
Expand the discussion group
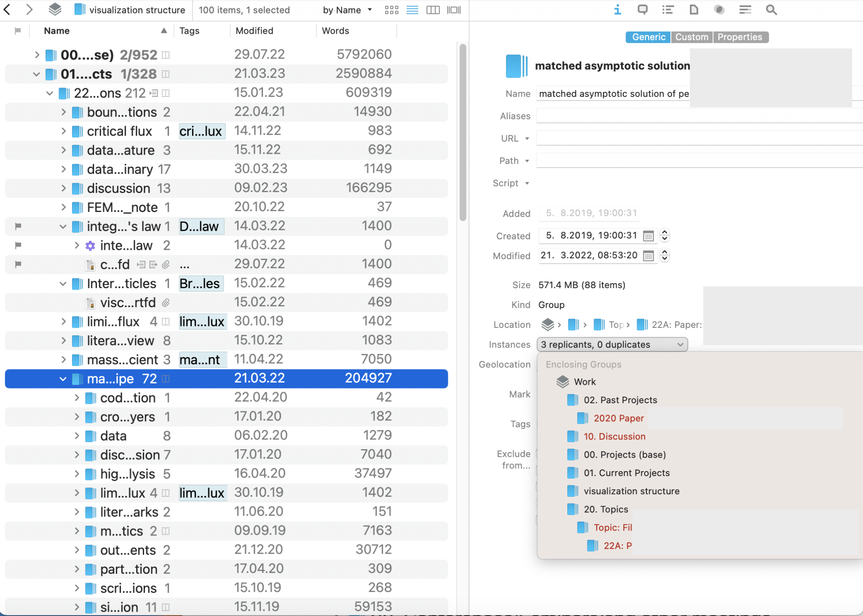pyautogui.click(x=64, y=188)
